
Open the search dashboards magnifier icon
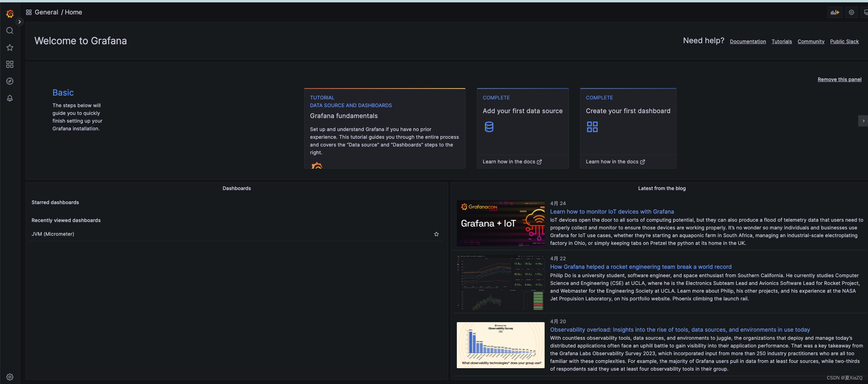(x=10, y=31)
